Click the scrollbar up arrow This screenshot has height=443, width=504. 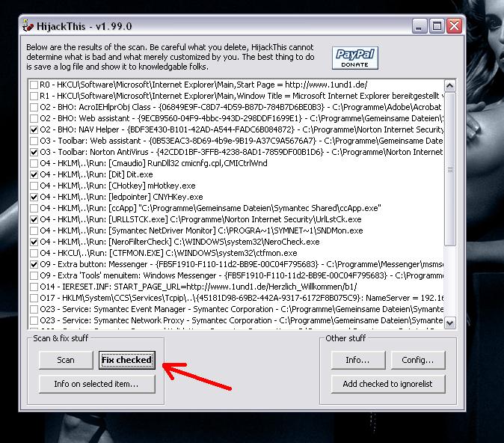coord(449,85)
